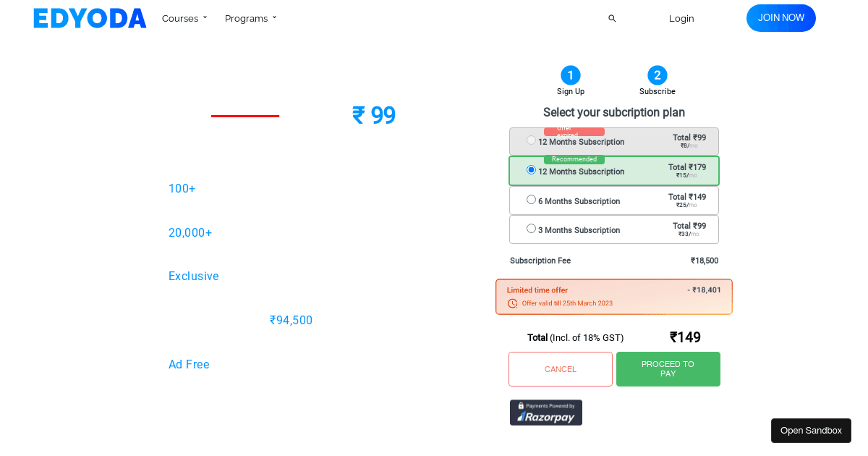Select the 3 Months Subscription plan
The image size is (868, 456).
[x=531, y=228]
